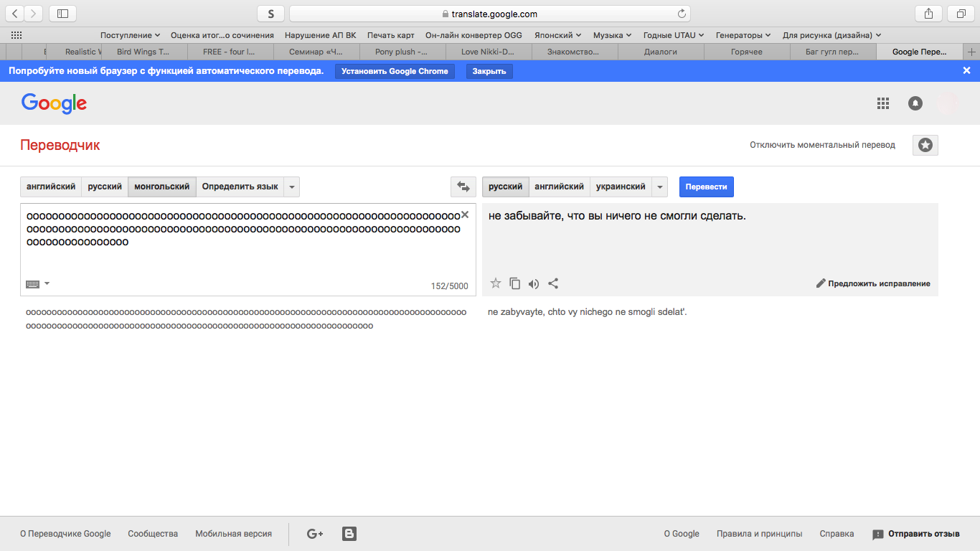Open virtual keyboard input options
980x551 pixels.
point(37,283)
